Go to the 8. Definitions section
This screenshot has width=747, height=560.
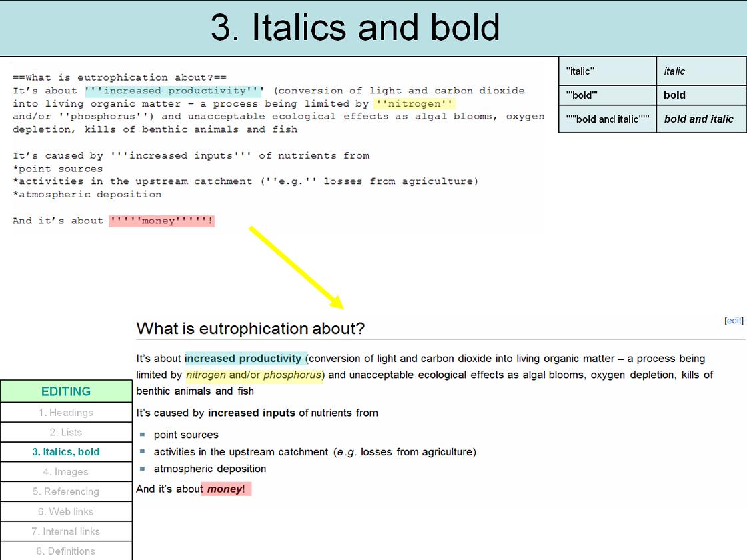tap(66, 551)
